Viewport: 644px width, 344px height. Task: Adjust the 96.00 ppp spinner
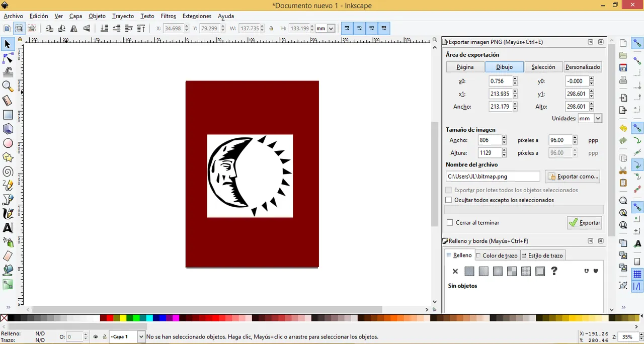click(576, 140)
